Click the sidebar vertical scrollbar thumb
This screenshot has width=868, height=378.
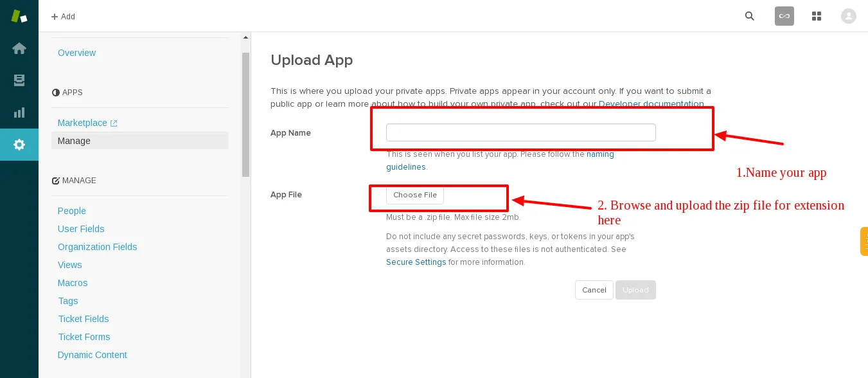pyautogui.click(x=245, y=114)
